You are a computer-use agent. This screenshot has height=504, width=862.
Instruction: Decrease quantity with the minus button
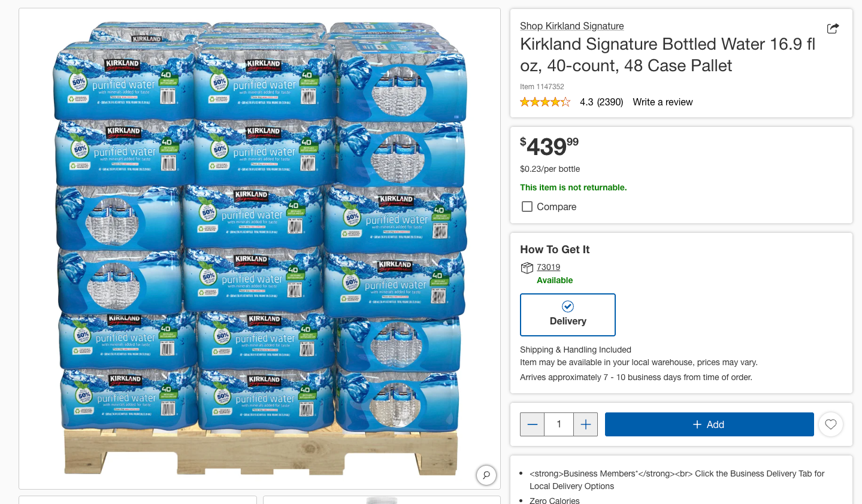(x=532, y=424)
